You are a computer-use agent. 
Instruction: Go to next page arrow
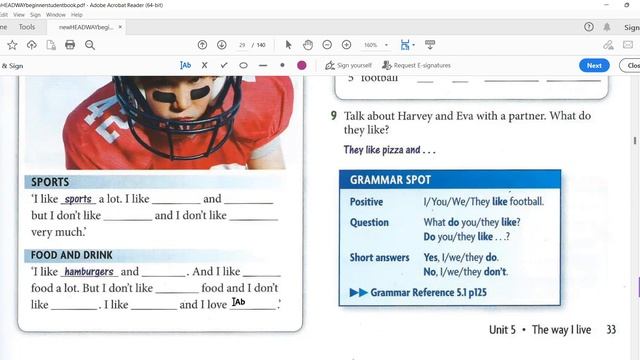pyautogui.click(x=222, y=45)
